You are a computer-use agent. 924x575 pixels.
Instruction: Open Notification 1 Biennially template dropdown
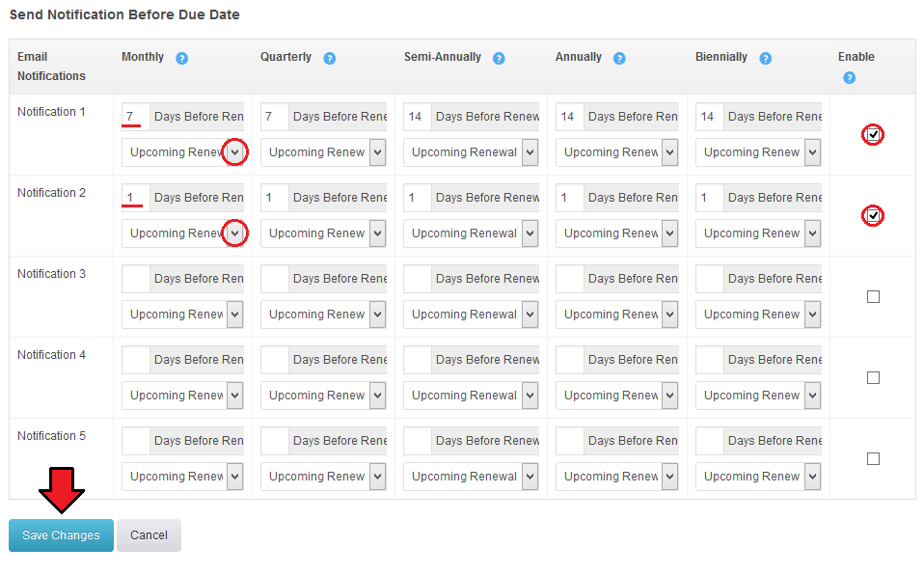tap(758, 152)
